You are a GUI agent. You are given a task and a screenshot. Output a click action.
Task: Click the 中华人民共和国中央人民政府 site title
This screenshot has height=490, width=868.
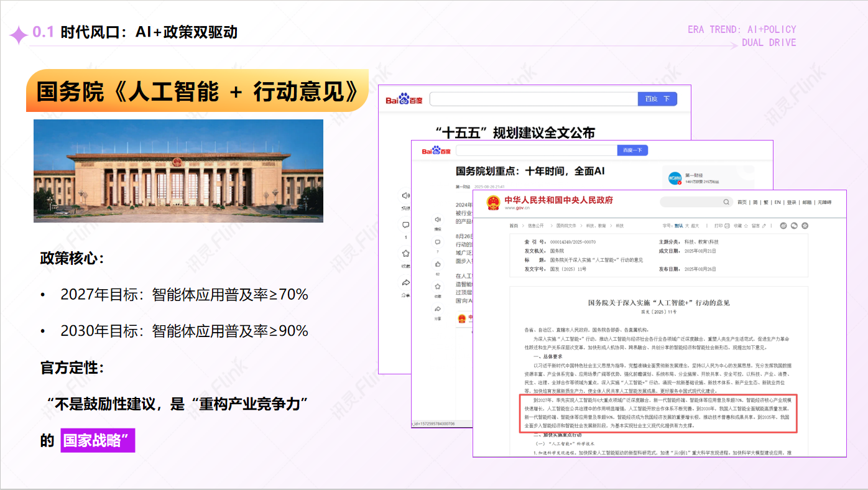(558, 200)
